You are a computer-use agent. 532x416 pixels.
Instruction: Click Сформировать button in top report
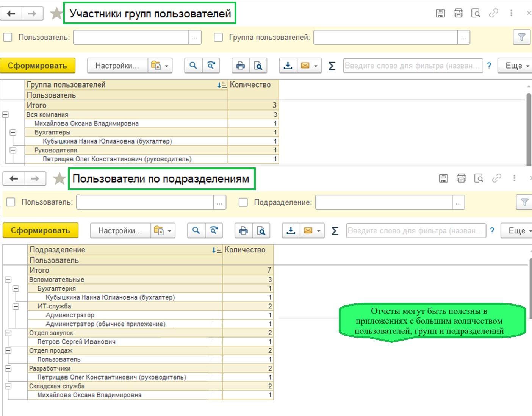(x=38, y=66)
